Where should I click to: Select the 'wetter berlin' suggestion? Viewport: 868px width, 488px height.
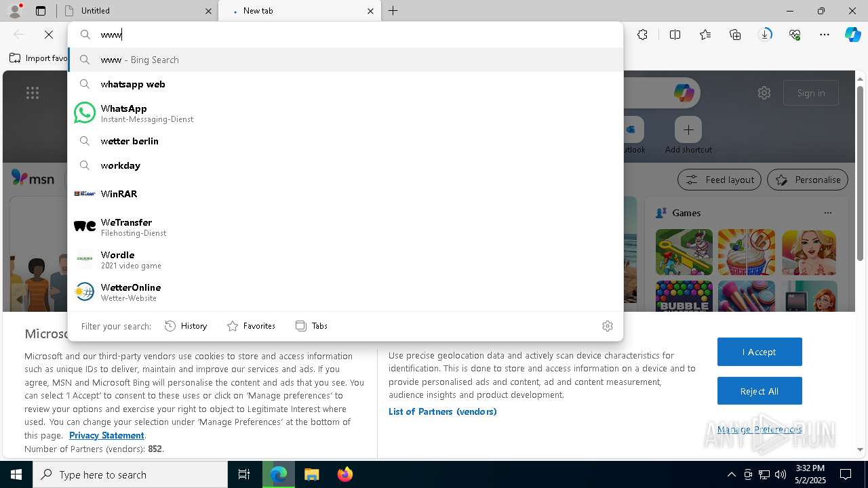[346, 141]
